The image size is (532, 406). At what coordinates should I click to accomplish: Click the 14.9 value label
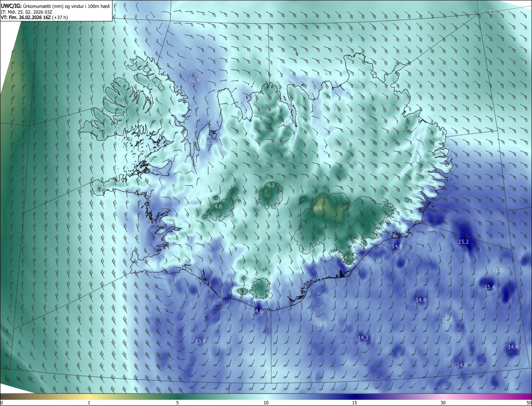397,247
